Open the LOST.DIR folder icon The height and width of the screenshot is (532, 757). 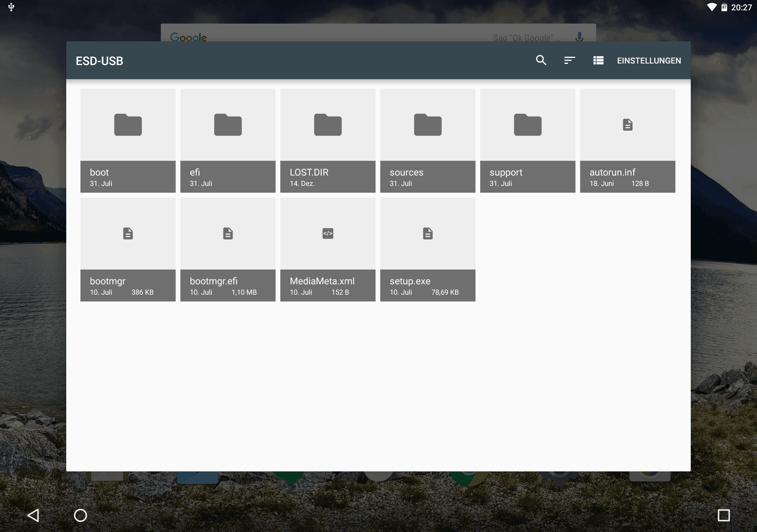click(328, 125)
